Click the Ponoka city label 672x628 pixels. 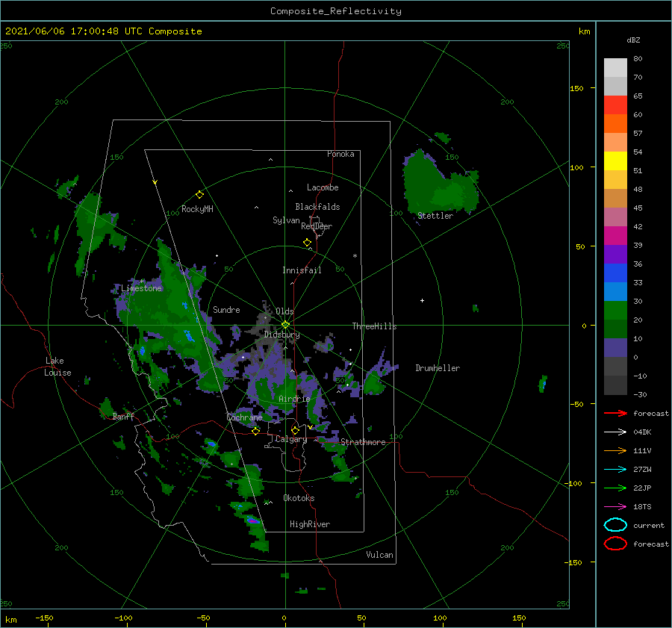pos(340,154)
